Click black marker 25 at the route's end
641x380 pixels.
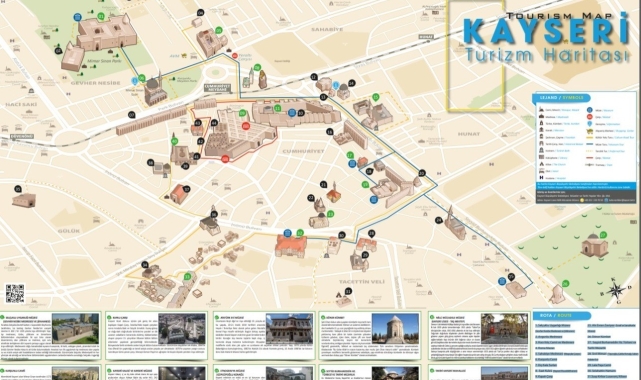511,277
